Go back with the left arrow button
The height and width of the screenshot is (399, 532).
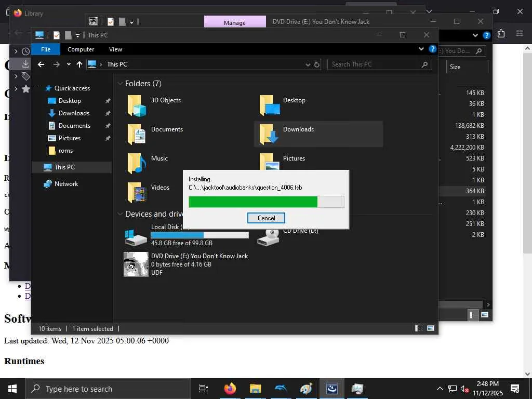[41, 64]
